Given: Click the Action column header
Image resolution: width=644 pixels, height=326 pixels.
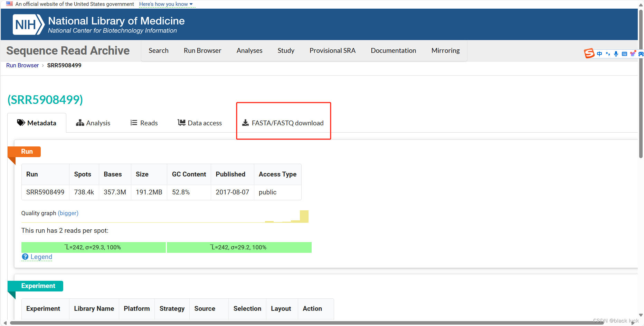Looking at the screenshot, I should pos(312,308).
